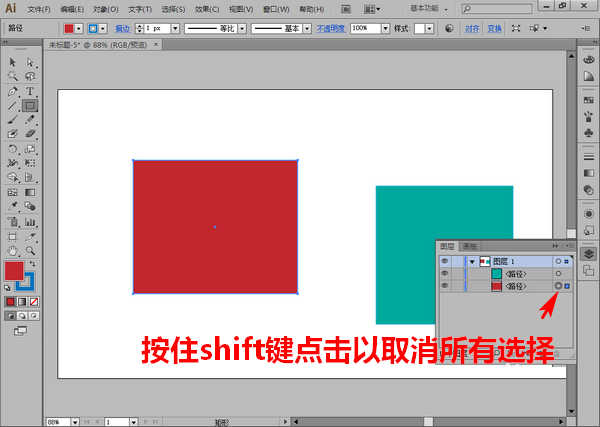This screenshot has height=427, width=600.
Task: Toggle visibility of 图层 1
Action: 444,260
